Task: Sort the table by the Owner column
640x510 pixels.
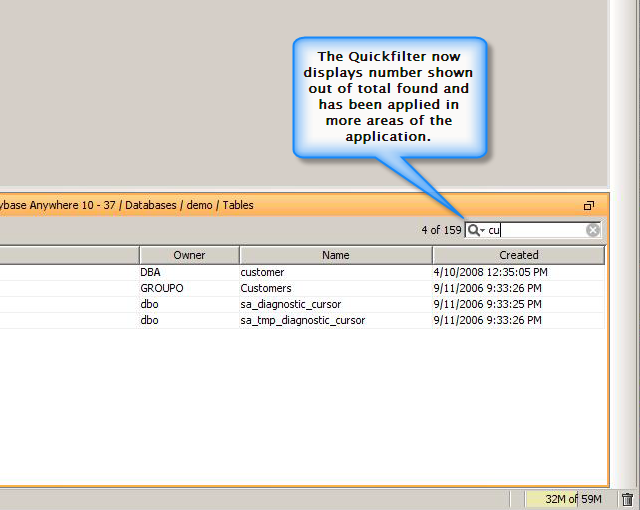Action: (x=189, y=255)
